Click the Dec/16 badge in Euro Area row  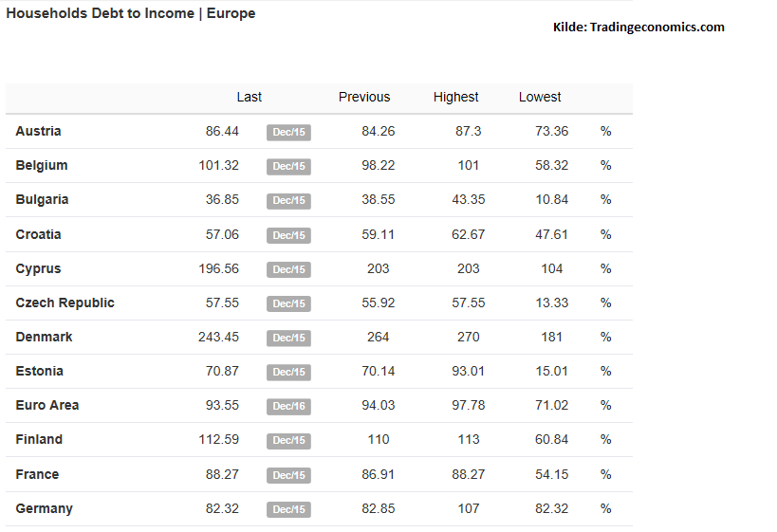point(288,406)
